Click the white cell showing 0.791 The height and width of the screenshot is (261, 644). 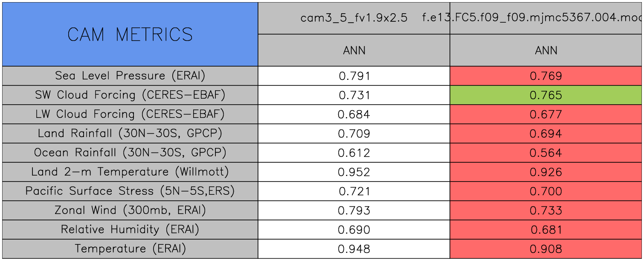354,76
